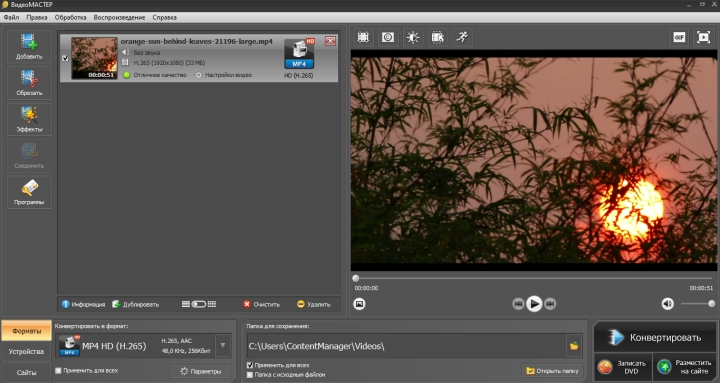The image size is (720, 383).
Task: Play the video preview
Action: 534,304
